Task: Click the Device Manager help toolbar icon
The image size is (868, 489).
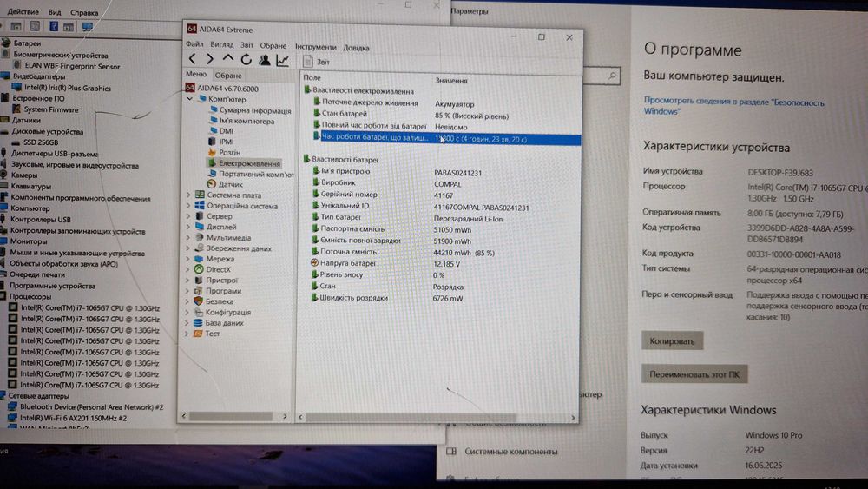Action: (54, 26)
